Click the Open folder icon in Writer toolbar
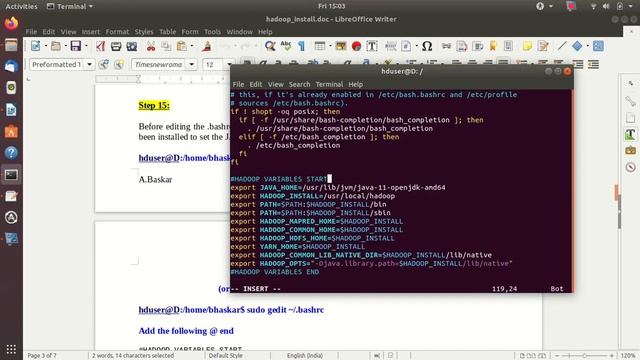Viewport: 640px width, 360px height. click(x=56, y=46)
